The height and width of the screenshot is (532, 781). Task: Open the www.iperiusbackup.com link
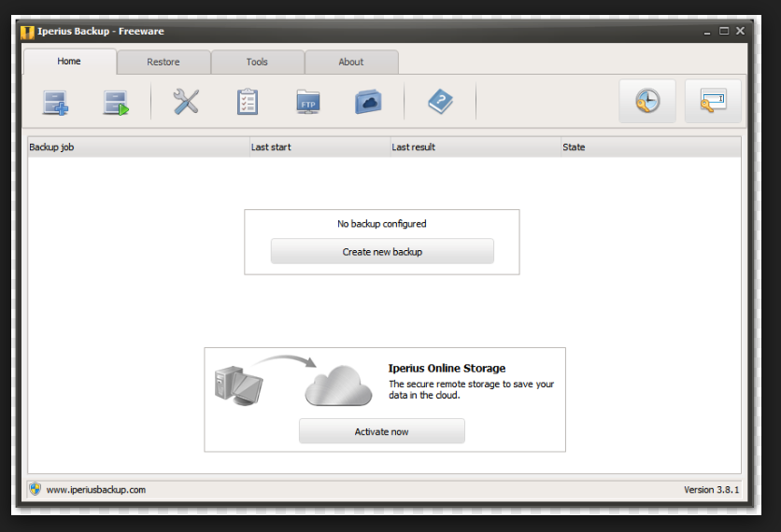pos(96,489)
